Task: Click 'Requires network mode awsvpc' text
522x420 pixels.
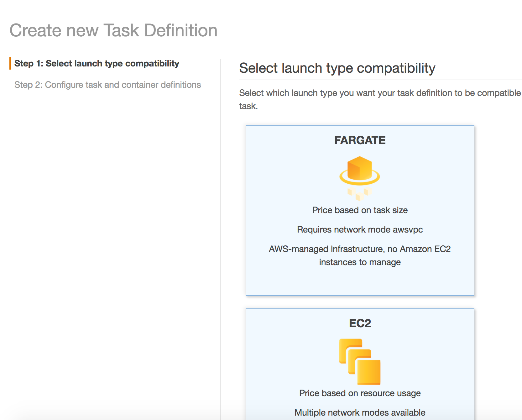Action: [360, 230]
